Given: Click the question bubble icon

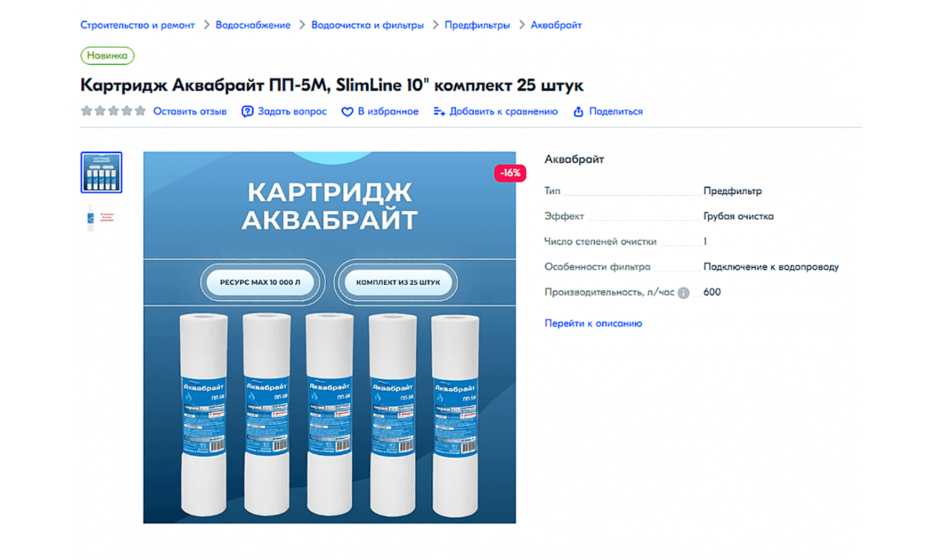Looking at the screenshot, I should pos(248,112).
